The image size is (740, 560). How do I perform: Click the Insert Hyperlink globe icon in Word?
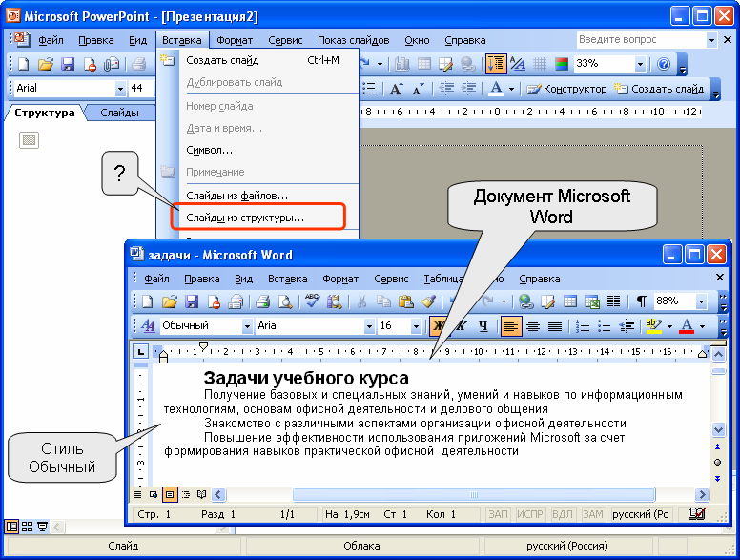tap(525, 301)
